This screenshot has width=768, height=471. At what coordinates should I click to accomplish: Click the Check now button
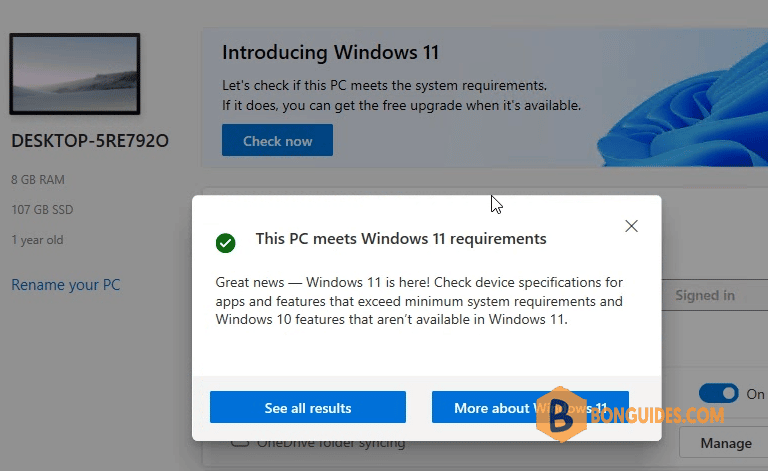tap(277, 140)
